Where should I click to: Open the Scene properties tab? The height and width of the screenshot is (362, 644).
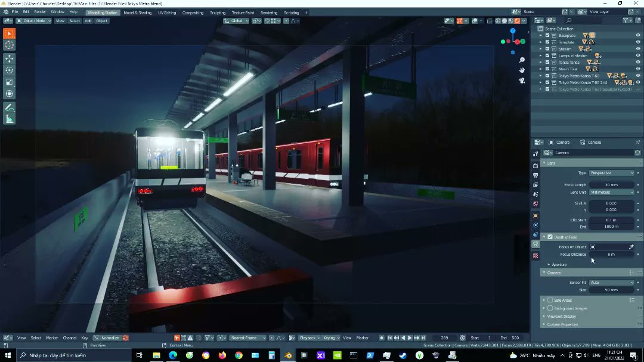[x=535, y=194]
